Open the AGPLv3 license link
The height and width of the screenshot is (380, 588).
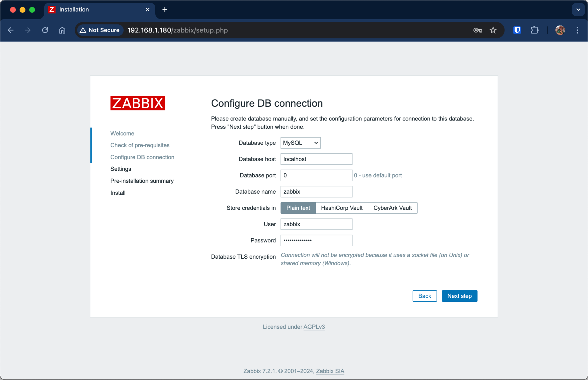point(314,327)
